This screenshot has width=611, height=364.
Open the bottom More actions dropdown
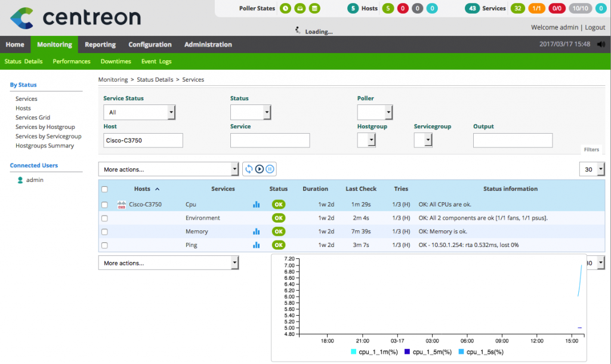(168, 263)
